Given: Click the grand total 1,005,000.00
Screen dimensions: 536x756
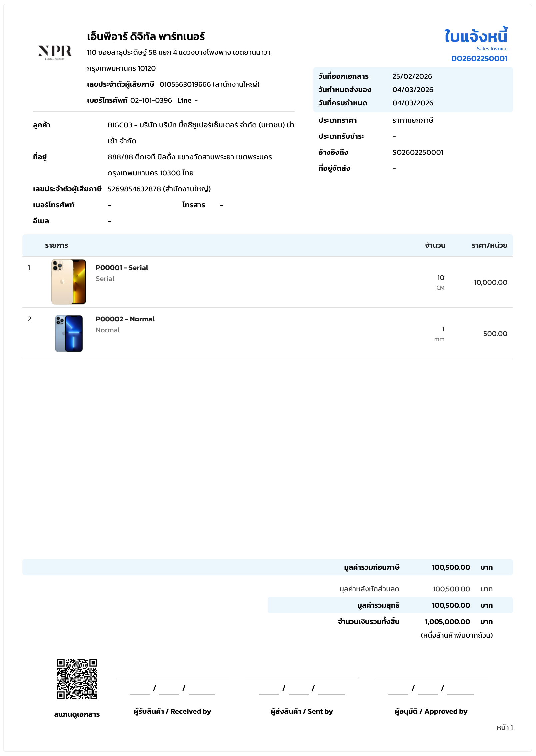Looking at the screenshot, I should pyautogui.click(x=447, y=622).
